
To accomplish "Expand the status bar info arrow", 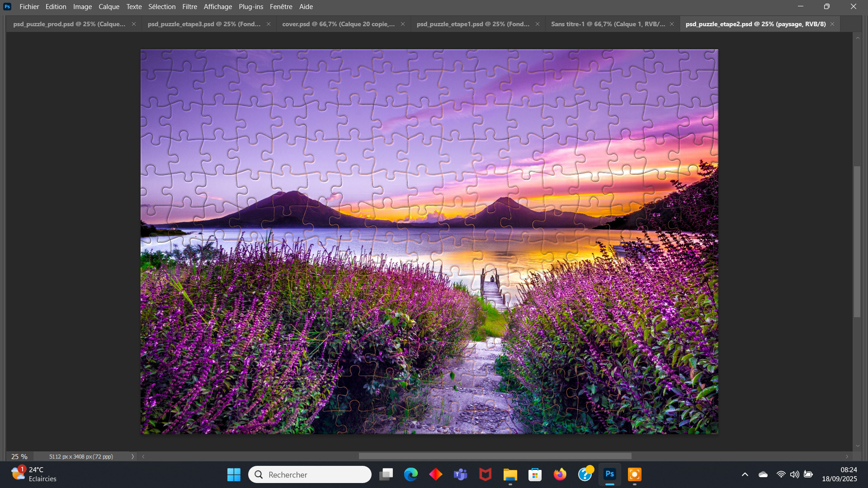I will pyautogui.click(x=132, y=456).
